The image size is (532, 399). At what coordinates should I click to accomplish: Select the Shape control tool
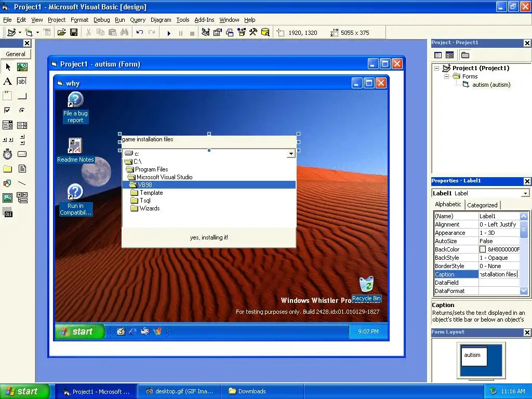point(7,183)
